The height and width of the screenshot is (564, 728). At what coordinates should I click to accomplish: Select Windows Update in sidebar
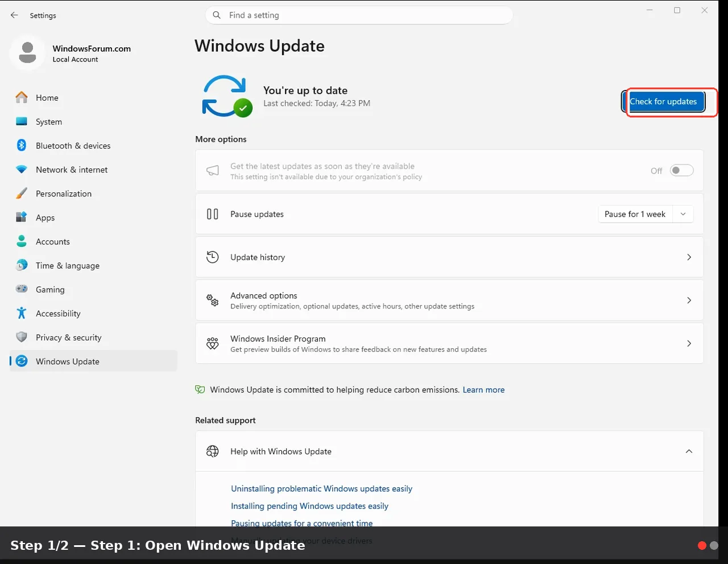[93, 361]
